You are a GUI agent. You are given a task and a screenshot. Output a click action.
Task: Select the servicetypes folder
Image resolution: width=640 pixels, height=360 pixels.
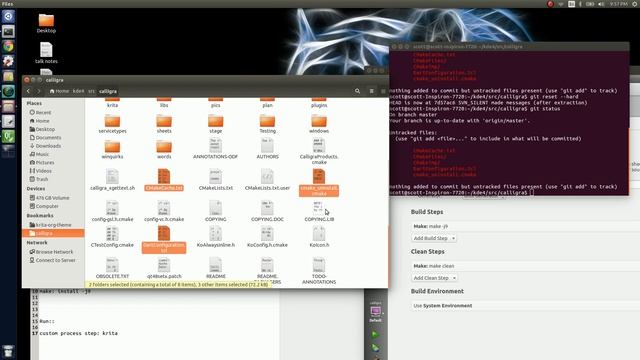pyautogui.click(x=112, y=124)
